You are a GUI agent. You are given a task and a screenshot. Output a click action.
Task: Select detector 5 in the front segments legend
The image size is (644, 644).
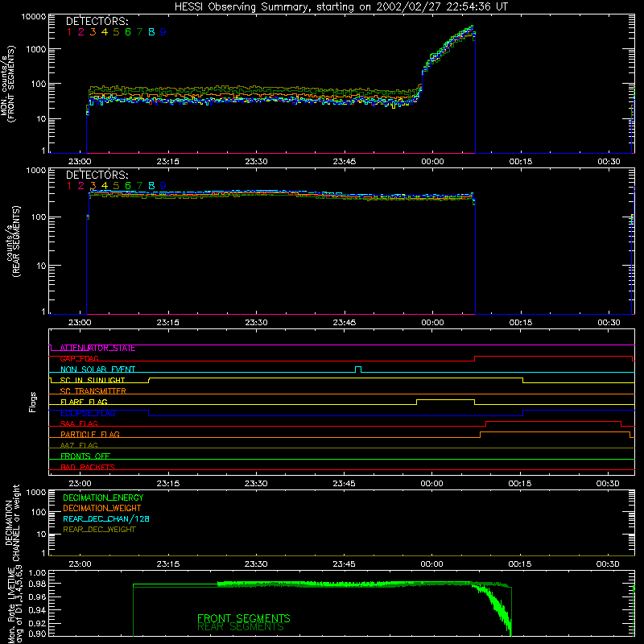[x=116, y=32]
